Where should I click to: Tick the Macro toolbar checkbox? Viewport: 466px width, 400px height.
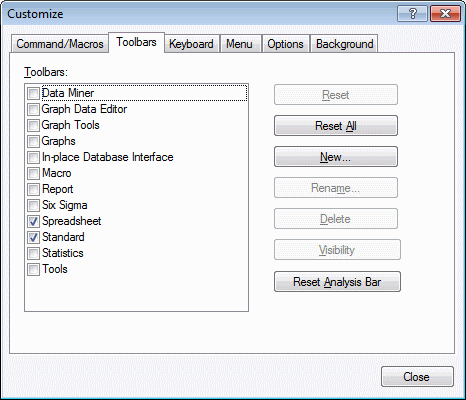pyautogui.click(x=33, y=173)
